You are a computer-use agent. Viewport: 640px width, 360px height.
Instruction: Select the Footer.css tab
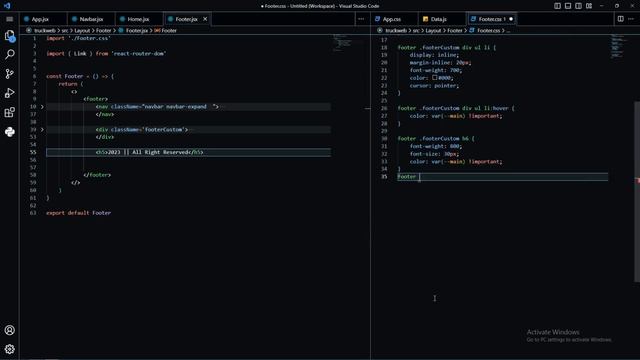[491, 19]
